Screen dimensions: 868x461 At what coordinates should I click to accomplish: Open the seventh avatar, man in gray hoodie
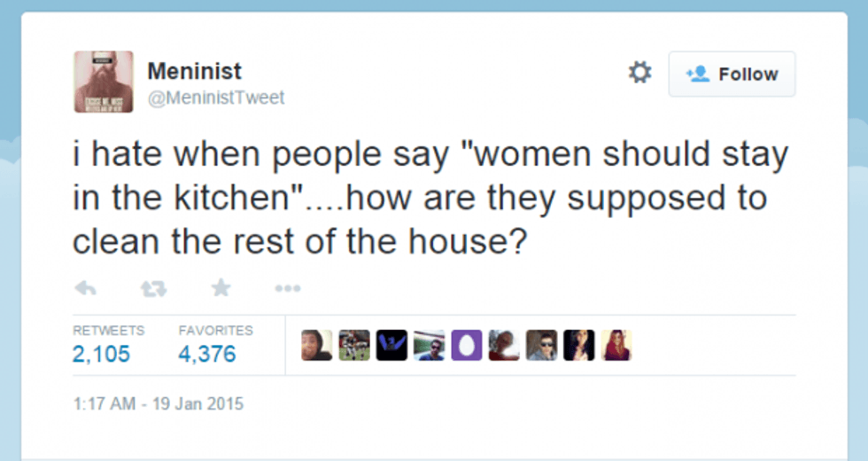point(541,346)
